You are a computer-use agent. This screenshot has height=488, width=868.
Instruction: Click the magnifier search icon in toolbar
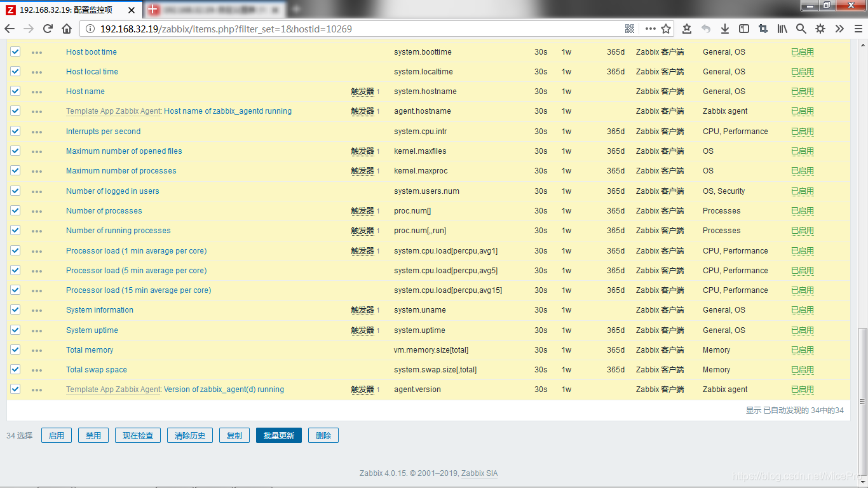coord(801,29)
